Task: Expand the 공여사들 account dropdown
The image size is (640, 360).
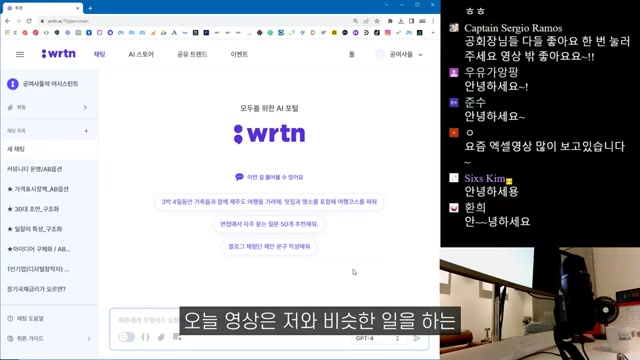Action: coord(420,55)
